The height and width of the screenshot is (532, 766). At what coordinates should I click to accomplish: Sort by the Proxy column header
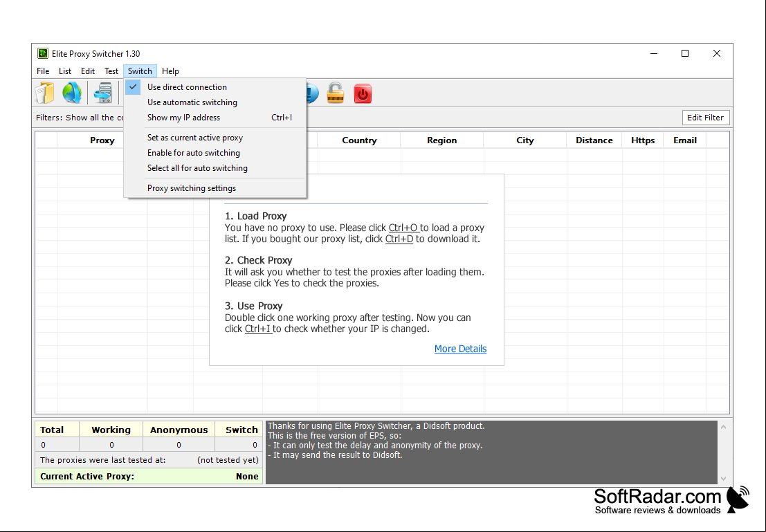102,140
